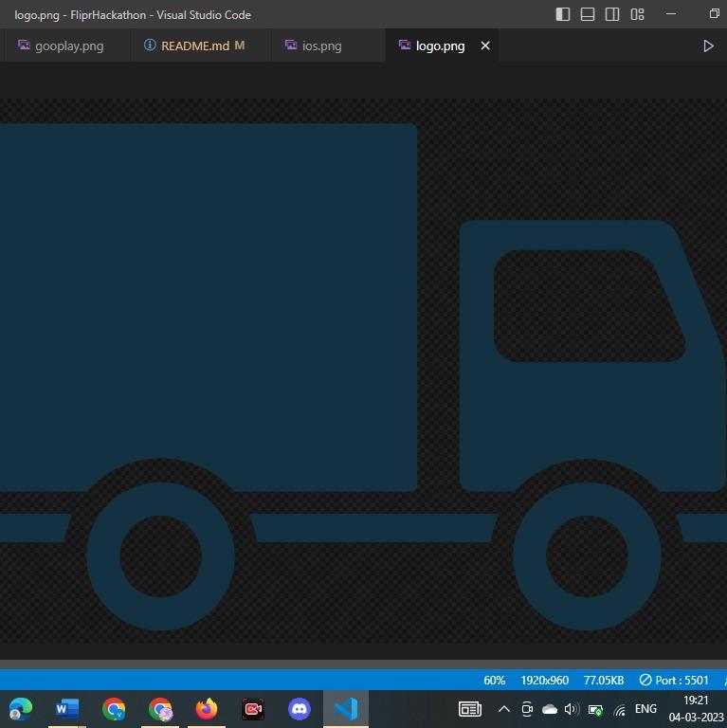The height and width of the screenshot is (728, 727).
Task: Open the 60% zoom level picker
Action: [494, 680]
